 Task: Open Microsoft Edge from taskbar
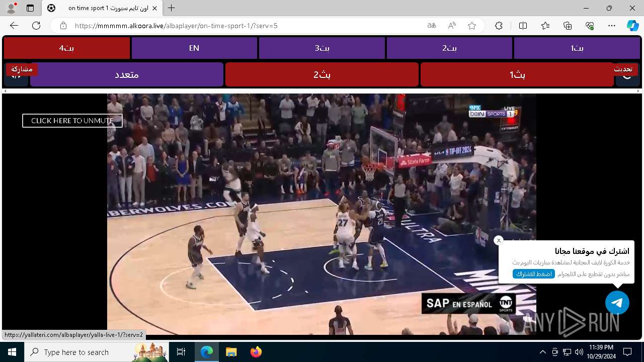click(207, 352)
